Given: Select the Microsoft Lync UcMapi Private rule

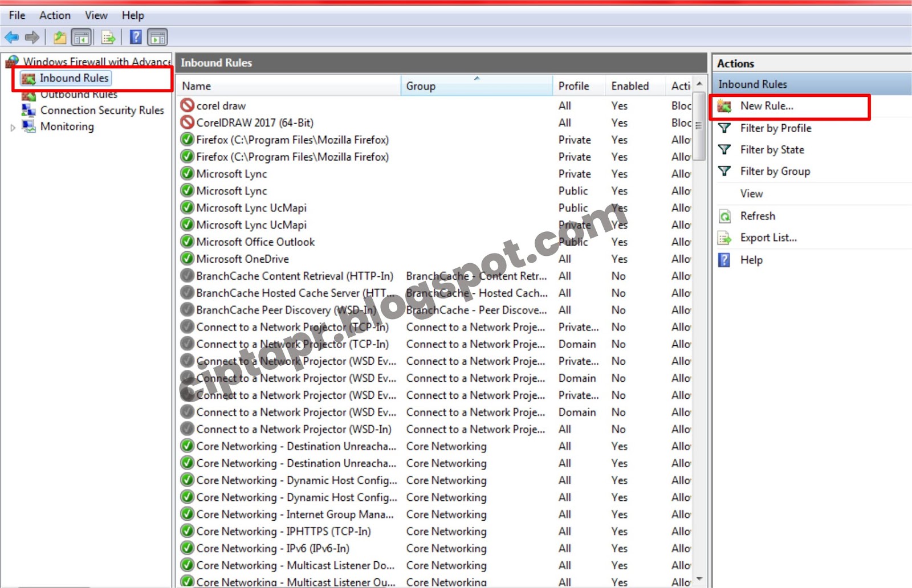Looking at the screenshot, I should tap(436, 225).
